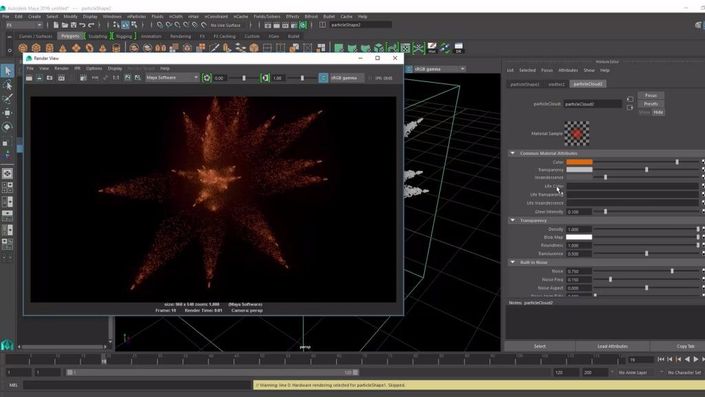Go to output connection of particleCloud2
The height and width of the screenshot is (397, 705).
[x=630, y=107]
